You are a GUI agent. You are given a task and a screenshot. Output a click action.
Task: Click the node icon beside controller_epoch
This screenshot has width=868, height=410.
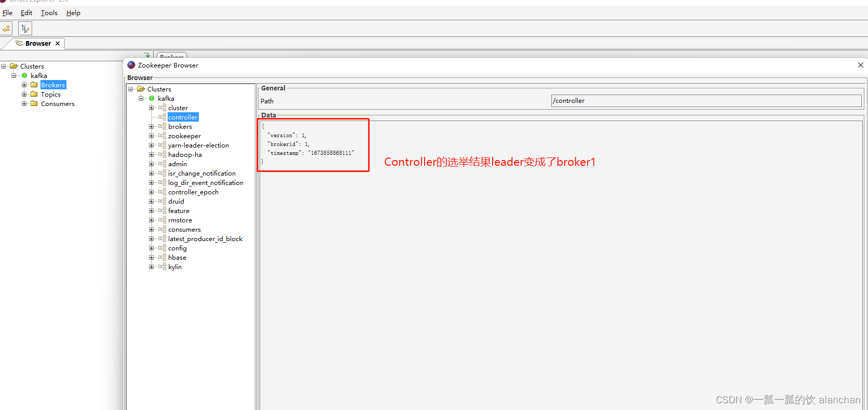[x=162, y=192]
